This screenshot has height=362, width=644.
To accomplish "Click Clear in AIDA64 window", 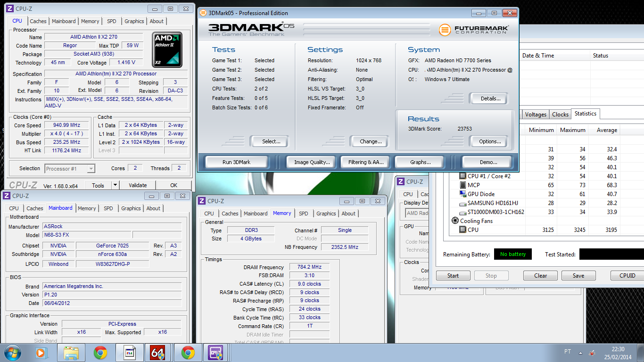I will coord(541,276).
